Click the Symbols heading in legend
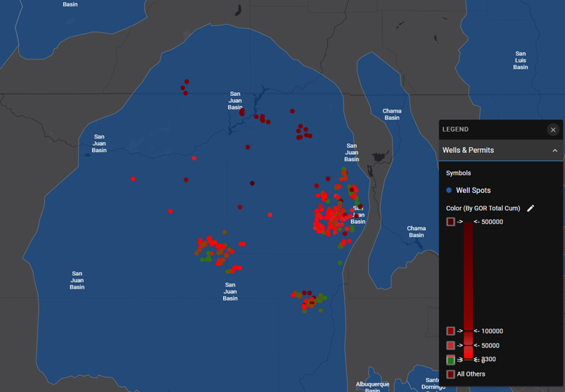The width and height of the screenshot is (565, 392). click(x=459, y=173)
